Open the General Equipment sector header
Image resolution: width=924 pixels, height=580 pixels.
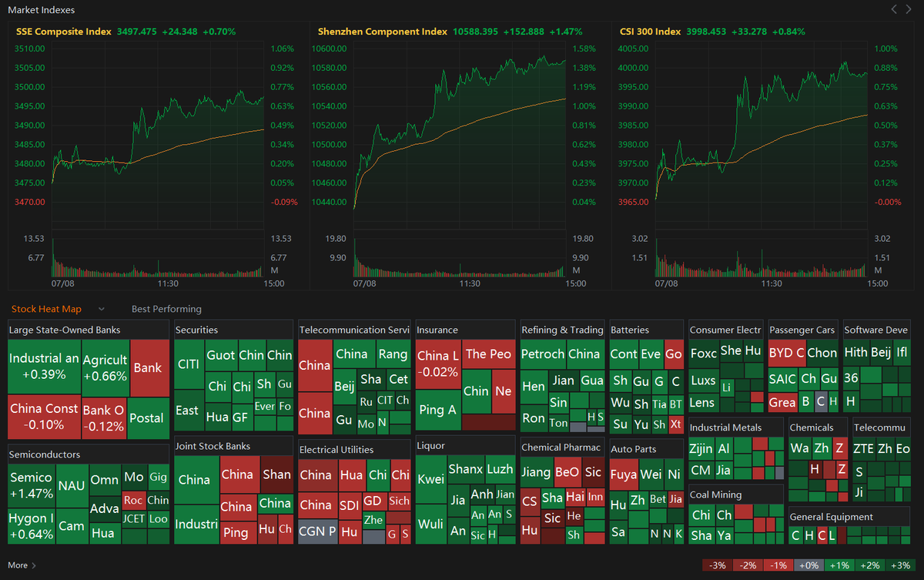[x=850, y=517]
